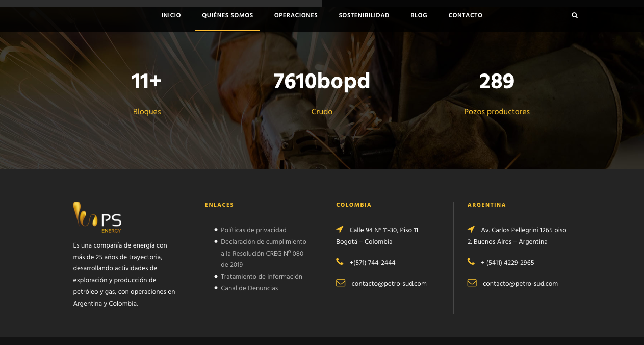Viewport: 644px width, 345px height.
Task: Open Políticas de privacidad link
Action: pos(253,230)
